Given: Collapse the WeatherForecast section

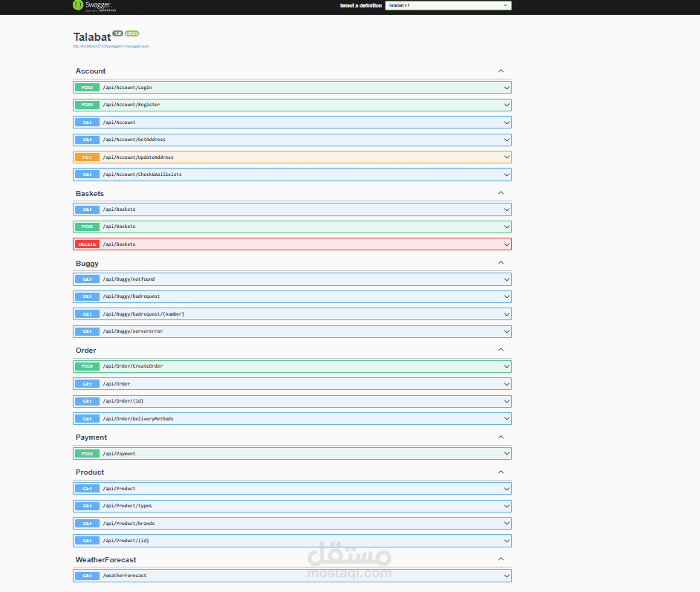Looking at the screenshot, I should 501,558.
